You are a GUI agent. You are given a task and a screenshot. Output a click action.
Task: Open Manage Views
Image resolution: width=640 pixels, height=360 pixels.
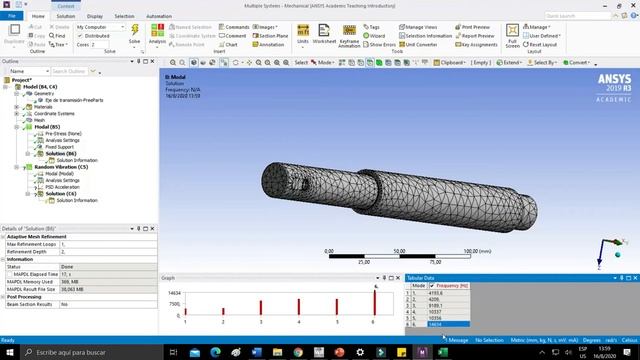pyautogui.click(x=418, y=27)
